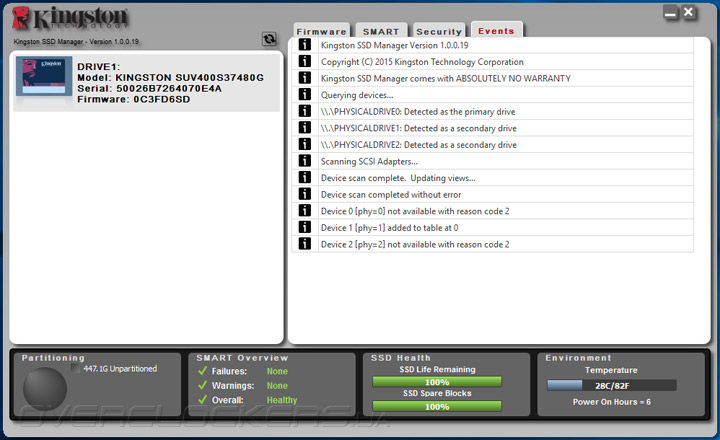The height and width of the screenshot is (440, 720).
Task: Click the Serial 50026B7264070E4A text
Action: [x=149, y=88]
